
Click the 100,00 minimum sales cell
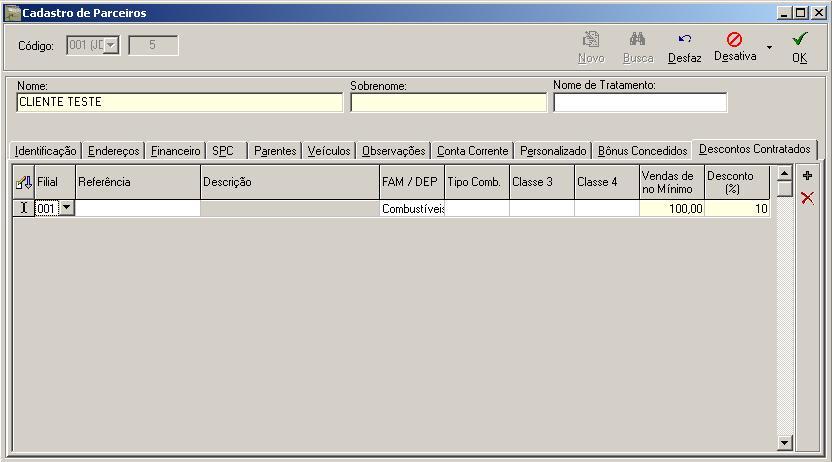coord(672,208)
